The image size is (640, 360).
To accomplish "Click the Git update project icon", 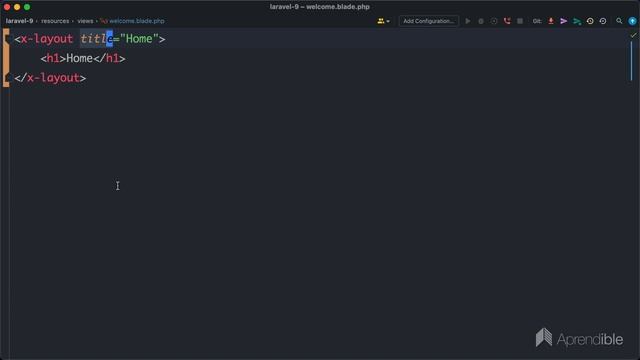I will click(551, 21).
